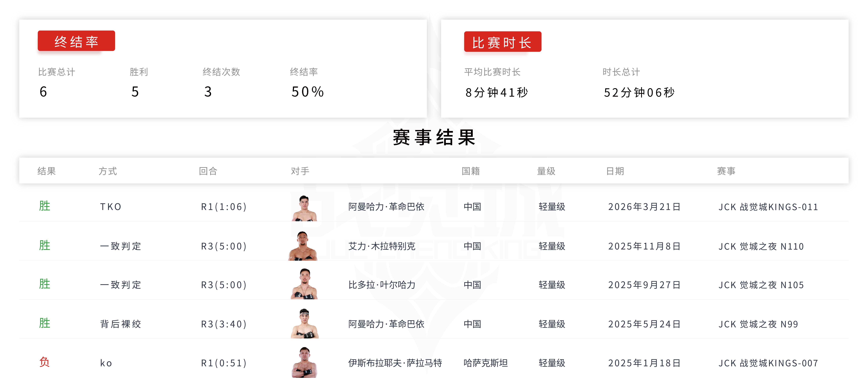The height and width of the screenshot is (392, 868).
Task: Click the 日期 column header
Action: tap(615, 171)
